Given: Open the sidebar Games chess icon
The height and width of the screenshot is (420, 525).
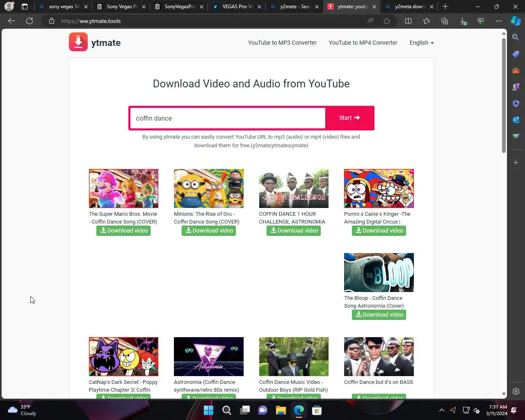Looking at the screenshot, I should 516,87.
